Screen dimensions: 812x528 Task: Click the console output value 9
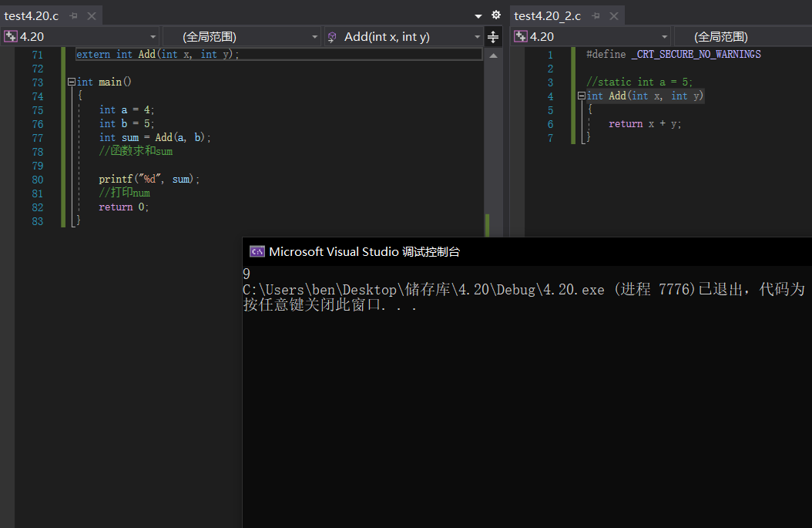[247, 274]
